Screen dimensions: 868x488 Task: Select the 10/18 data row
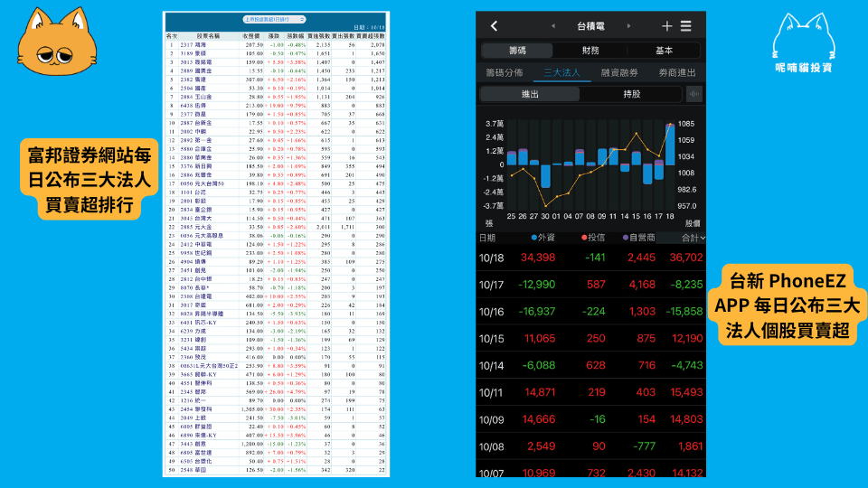pyautogui.click(x=590, y=258)
